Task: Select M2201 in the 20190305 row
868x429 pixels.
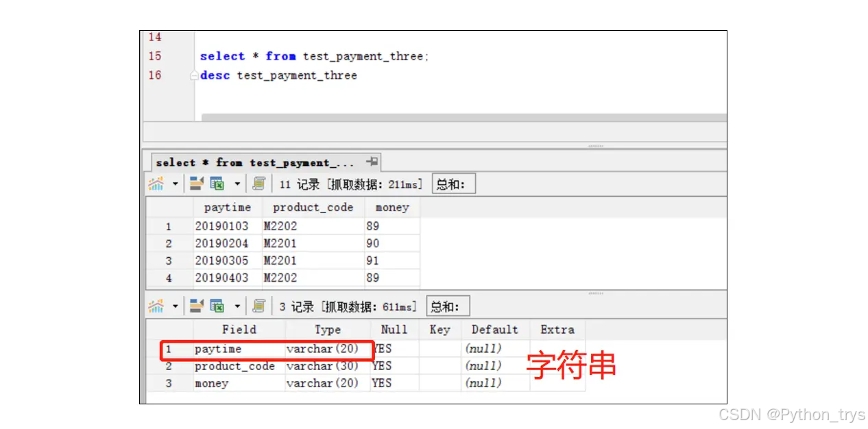Action: (x=313, y=260)
